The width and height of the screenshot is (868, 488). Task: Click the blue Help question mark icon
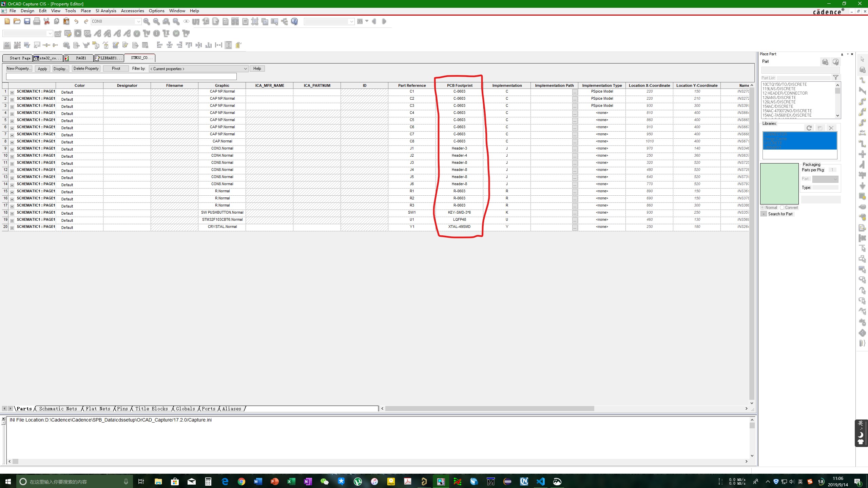(x=294, y=21)
